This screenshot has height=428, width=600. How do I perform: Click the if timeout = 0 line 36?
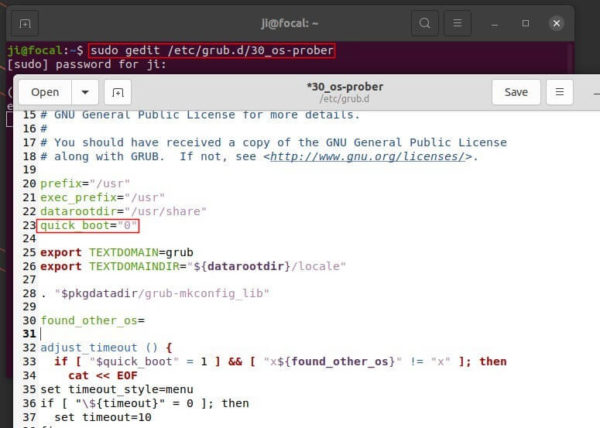pos(144,403)
